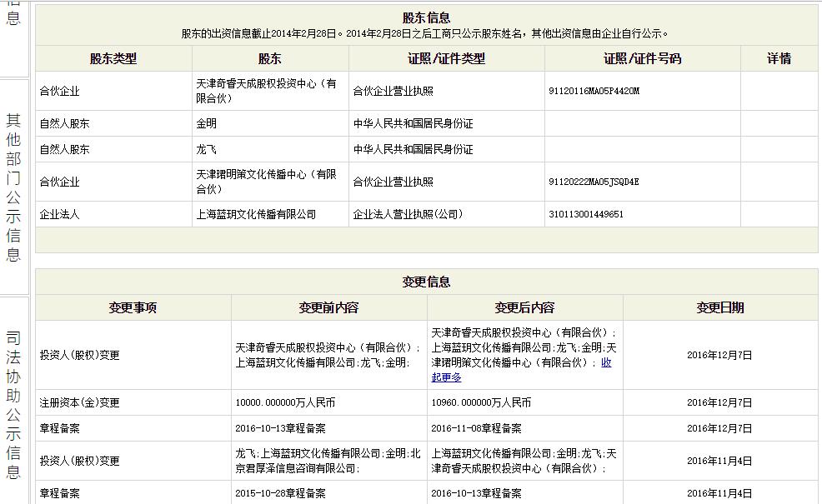This screenshot has width=822, height=504.
Task: Select the 变更日期 column header
Action: click(x=720, y=307)
